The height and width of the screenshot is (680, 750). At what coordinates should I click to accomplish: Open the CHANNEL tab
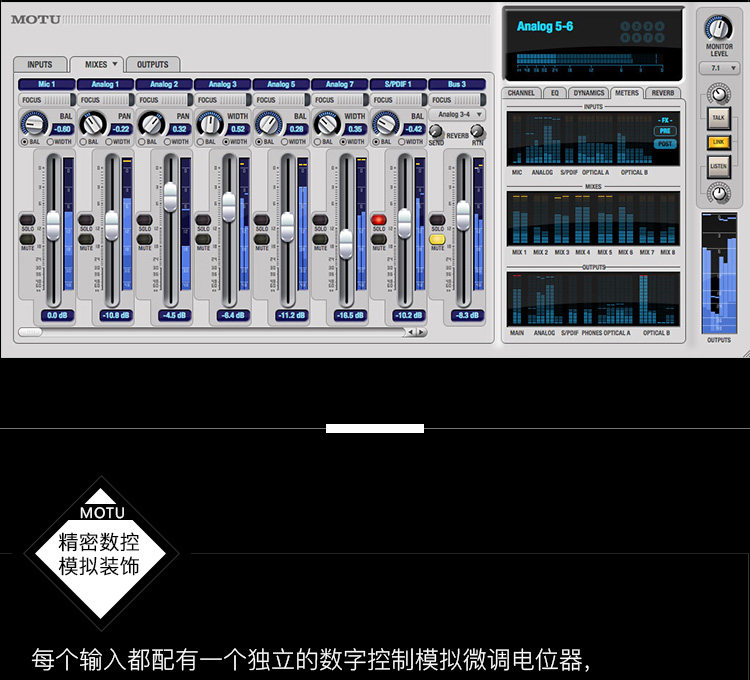(x=521, y=93)
